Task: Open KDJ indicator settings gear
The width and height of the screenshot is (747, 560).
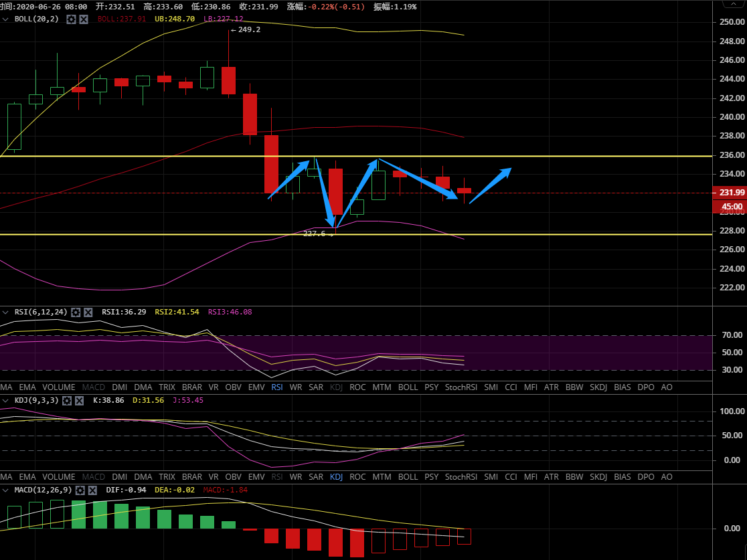Action: 67,400
